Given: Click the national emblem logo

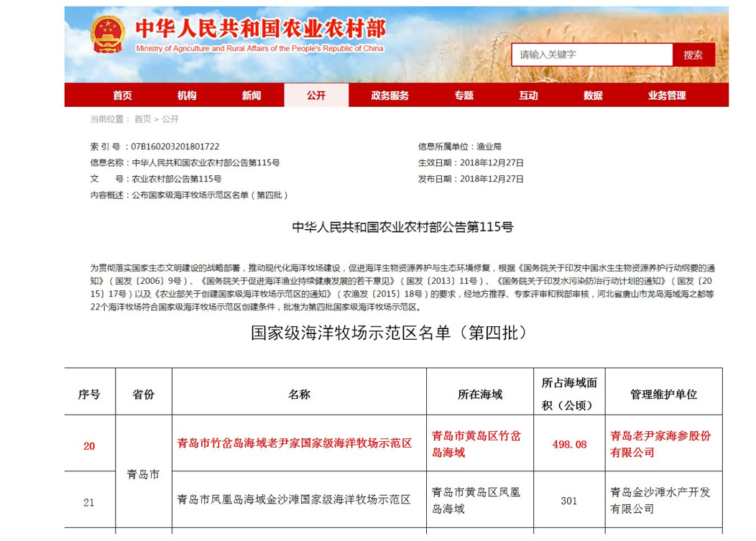Looking at the screenshot, I should click(108, 34).
